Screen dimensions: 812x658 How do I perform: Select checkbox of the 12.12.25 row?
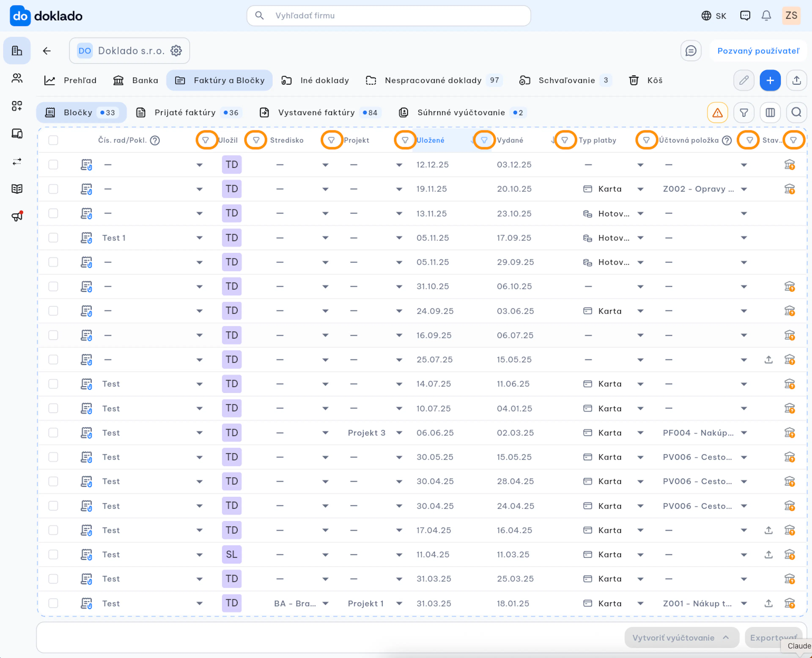(x=53, y=164)
